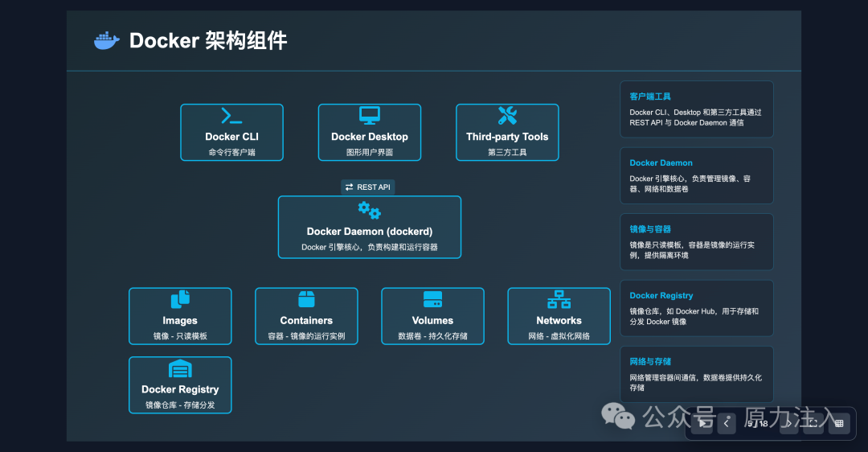Click the gears icon in the Docker Daemon box
Image resolution: width=868 pixels, height=452 pixels.
click(369, 211)
